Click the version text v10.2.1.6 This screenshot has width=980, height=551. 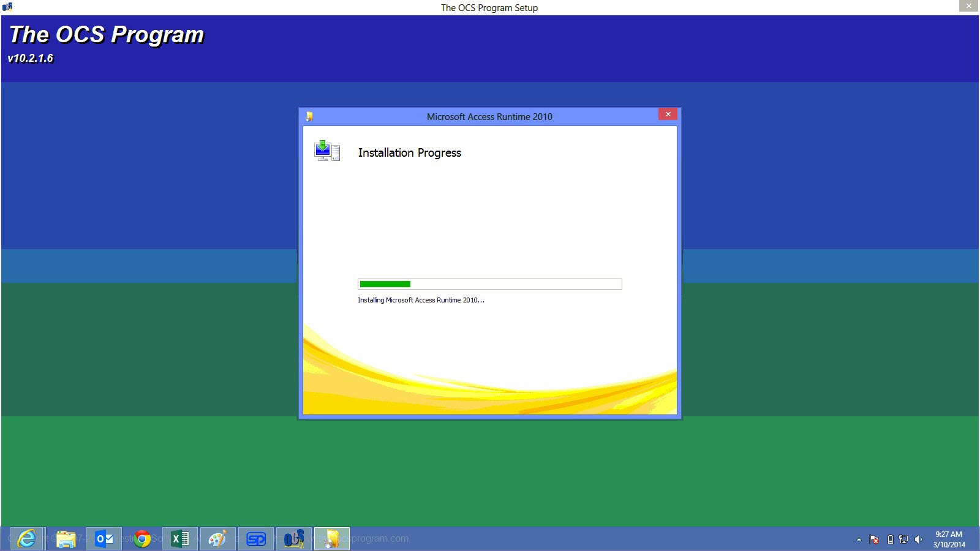point(31,58)
